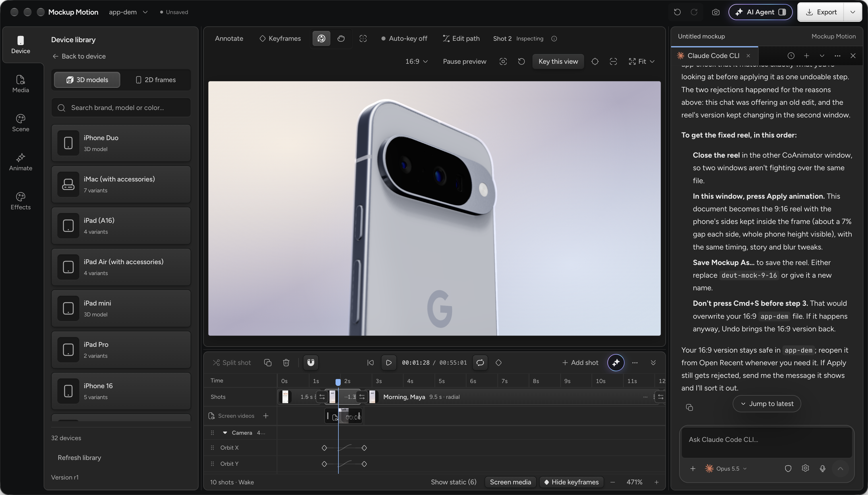Reset the camera view

(521, 61)
